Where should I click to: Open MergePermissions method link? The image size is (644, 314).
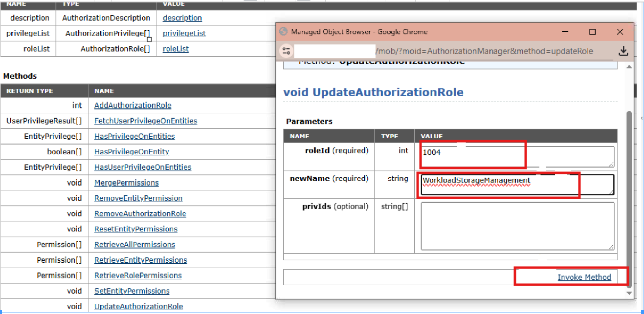(x=126, y=183)
